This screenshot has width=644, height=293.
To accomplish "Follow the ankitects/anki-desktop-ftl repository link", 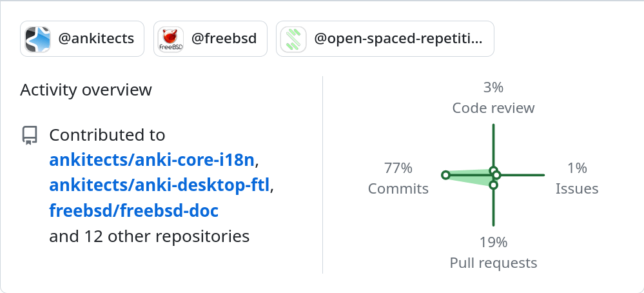I will [160, 185].
